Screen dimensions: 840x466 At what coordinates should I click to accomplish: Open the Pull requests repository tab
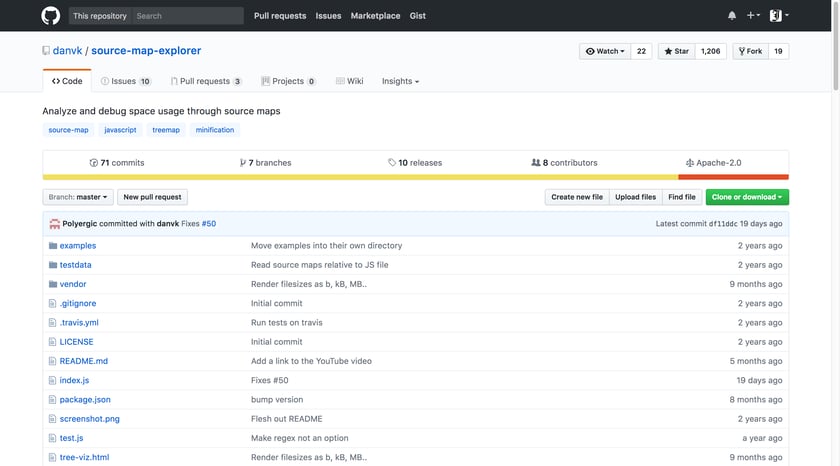[x=206, y=81]
